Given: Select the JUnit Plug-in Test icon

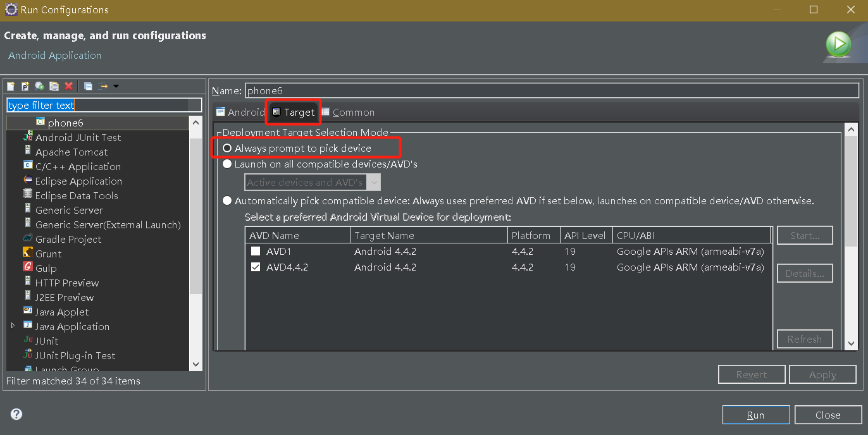Looking at the screenshot, I should click(28, 355).
